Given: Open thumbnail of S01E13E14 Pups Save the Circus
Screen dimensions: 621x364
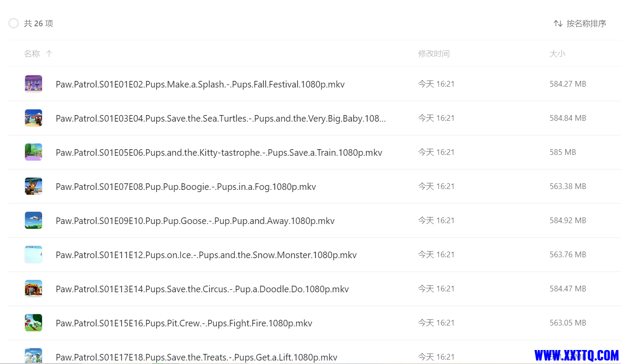Looking at the screenshot, I should 33,288.
